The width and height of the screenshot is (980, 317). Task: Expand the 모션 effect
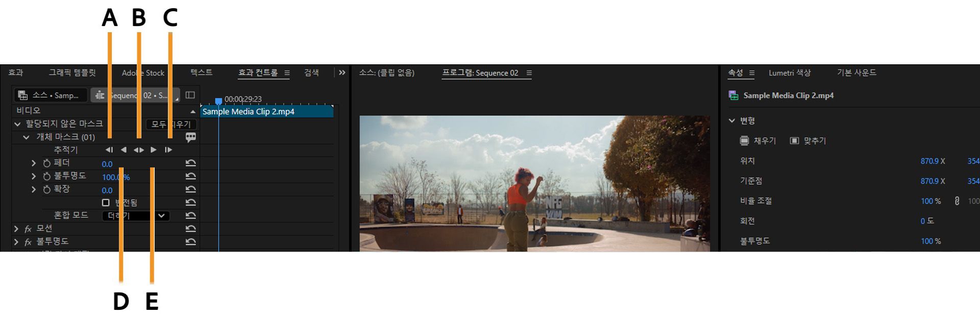pyautogui.click(x=16, y=229)
